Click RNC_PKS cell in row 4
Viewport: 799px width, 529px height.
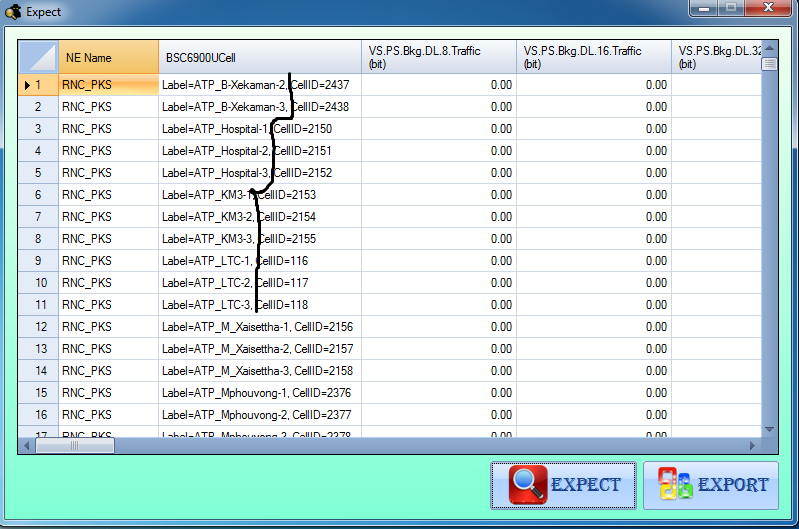coord(109,151)
